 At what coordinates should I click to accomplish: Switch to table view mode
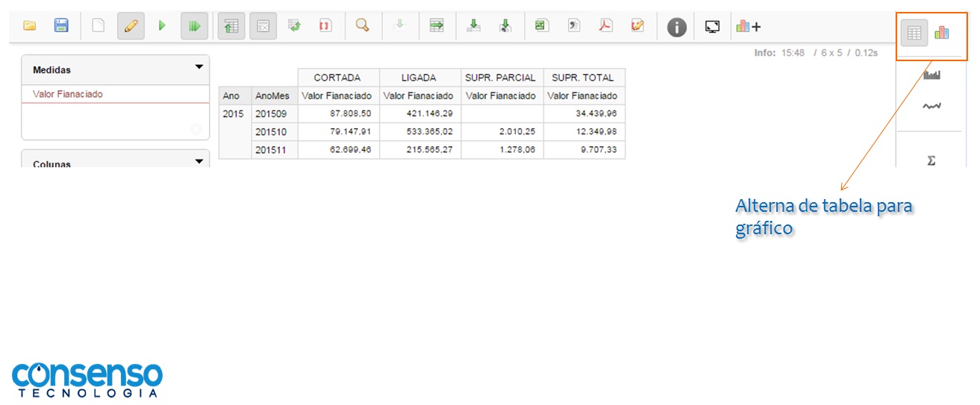point(914,33)
